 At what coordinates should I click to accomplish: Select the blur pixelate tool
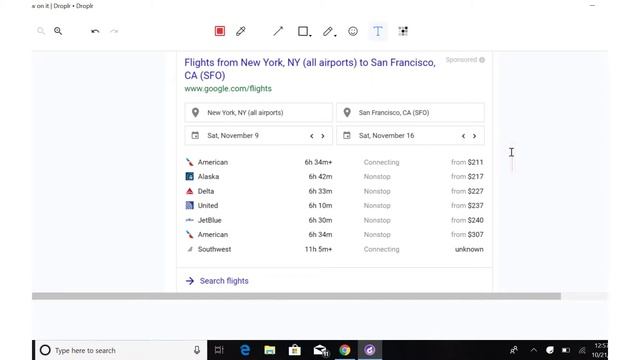click(403, 31)
